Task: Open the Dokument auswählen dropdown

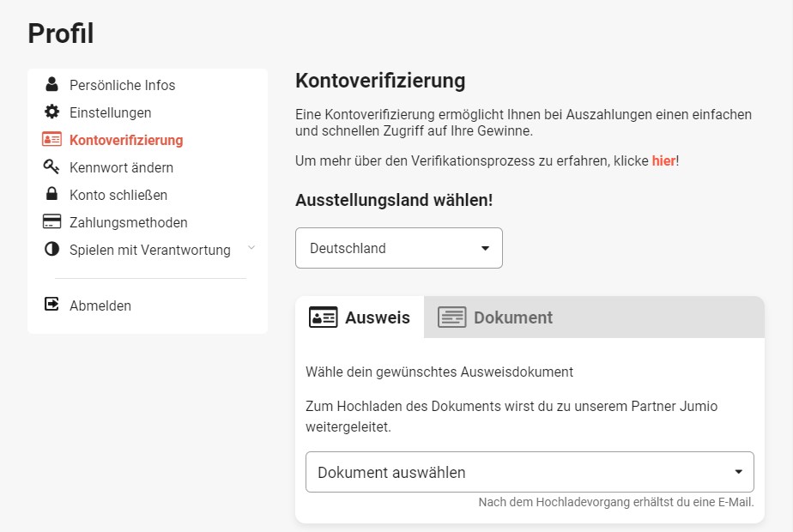Action: (530, 472)
